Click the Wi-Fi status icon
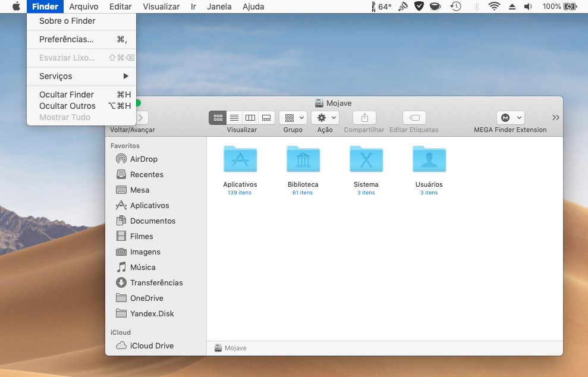Screen dimensions: 588x377 click(x=494, y=7)
